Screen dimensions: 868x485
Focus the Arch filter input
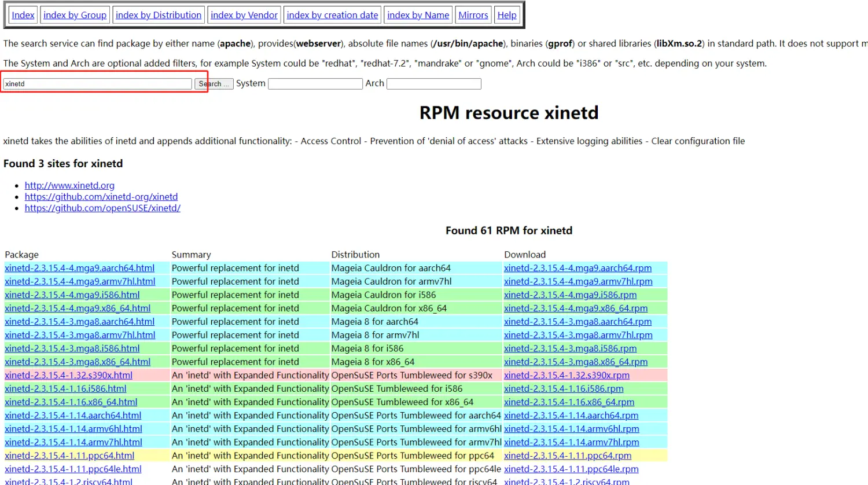(434, 84)
